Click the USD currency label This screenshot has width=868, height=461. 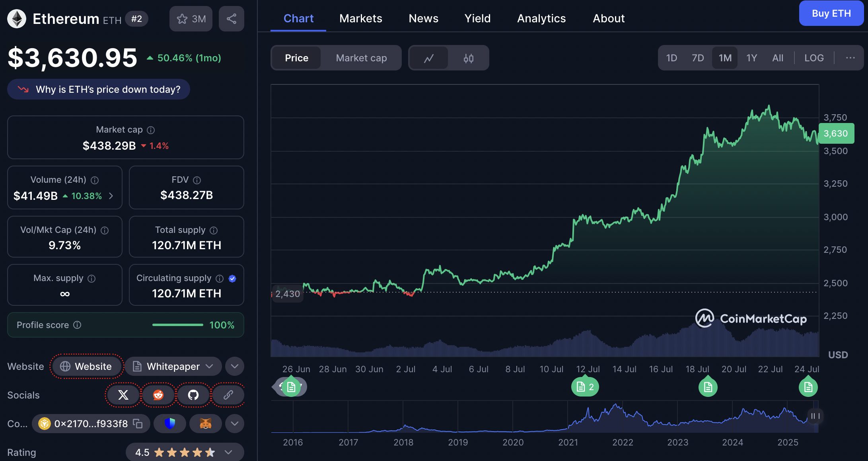[x=838, y=355]
